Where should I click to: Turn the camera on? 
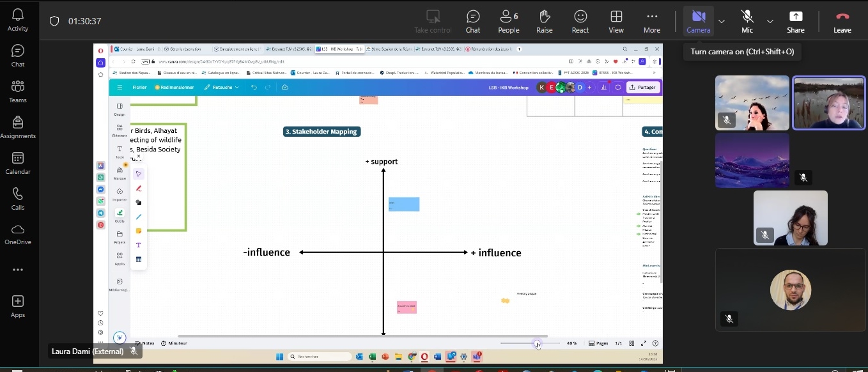coord(698,21)
